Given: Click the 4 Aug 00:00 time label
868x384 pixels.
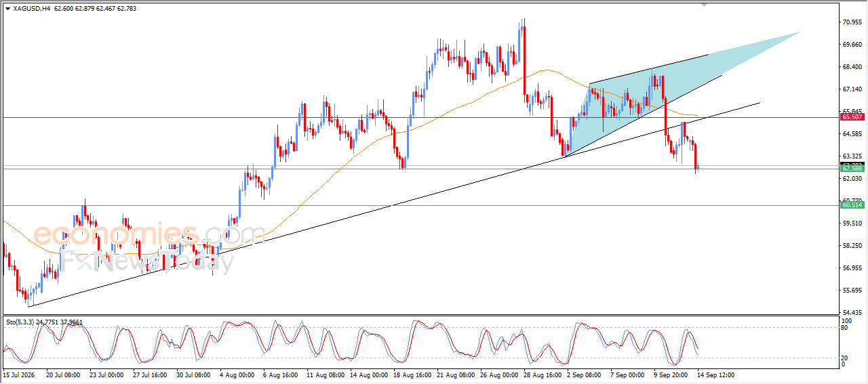Looking at the screenshot, I should point(237,375).
